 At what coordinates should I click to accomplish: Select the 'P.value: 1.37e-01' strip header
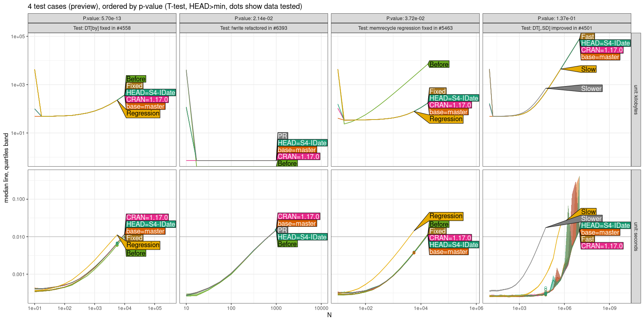point(557,18)
